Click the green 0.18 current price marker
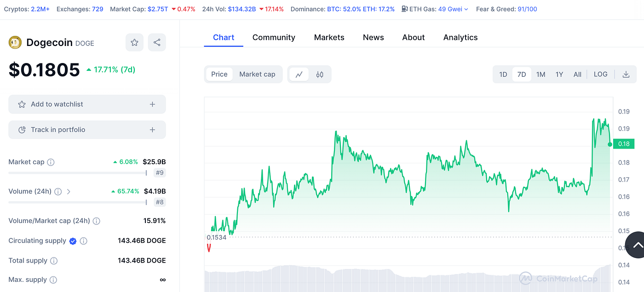644x292 pixels. (624, 144)
